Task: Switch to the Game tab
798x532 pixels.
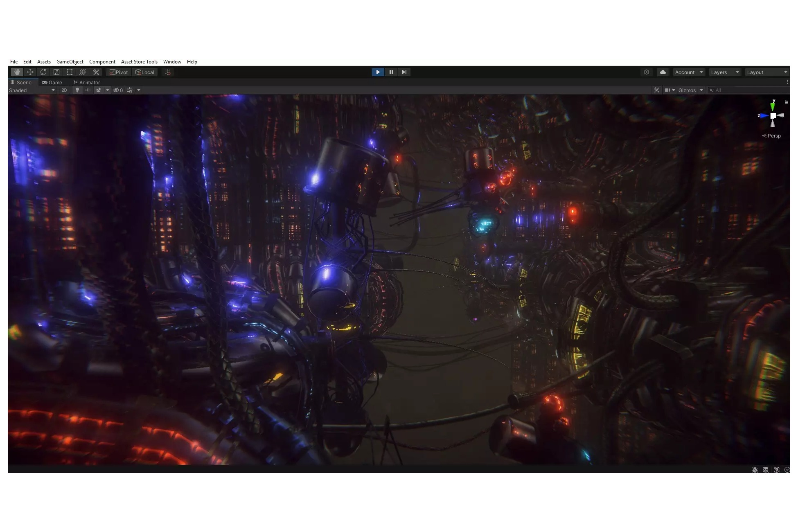Action: (x=52, y=82)
